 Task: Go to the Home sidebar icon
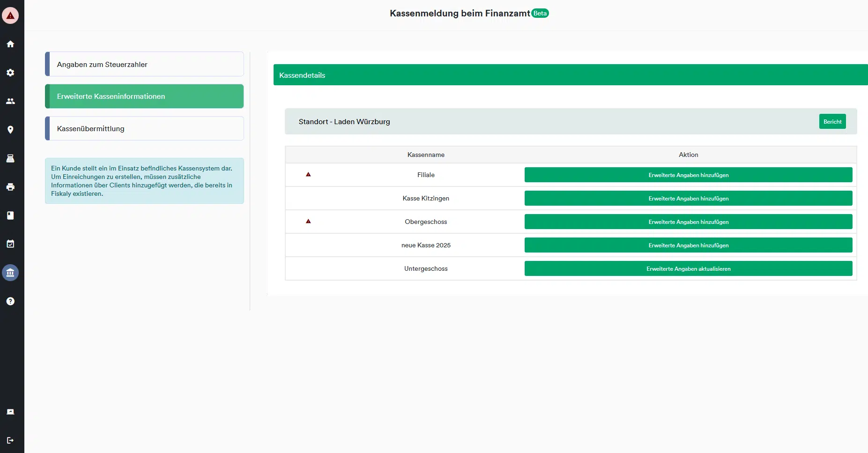click(10, 44)
